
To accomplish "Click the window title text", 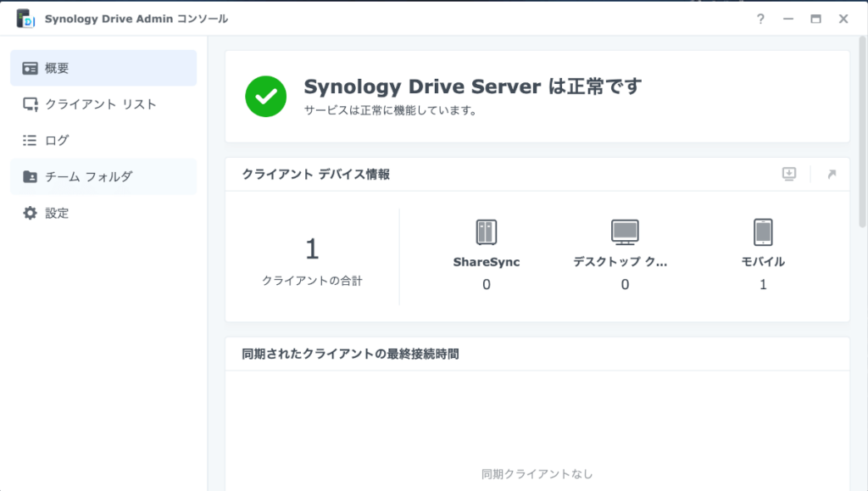I will coord(136,19).
